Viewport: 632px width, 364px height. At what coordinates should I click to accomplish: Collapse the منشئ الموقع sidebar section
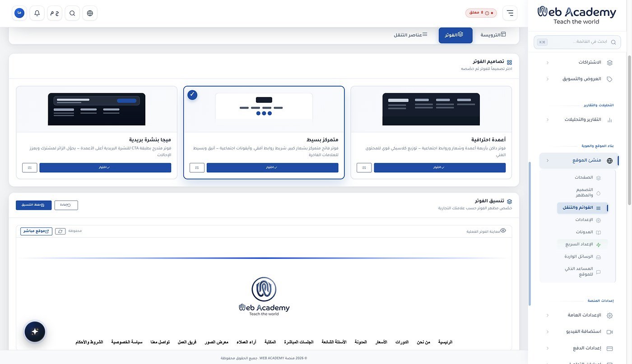[x=579, y=161]
